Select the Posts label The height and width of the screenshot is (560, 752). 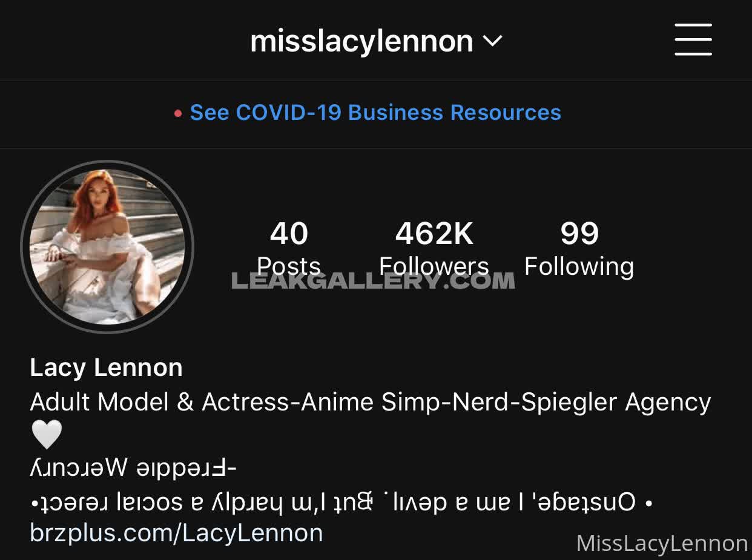[289, 266]
